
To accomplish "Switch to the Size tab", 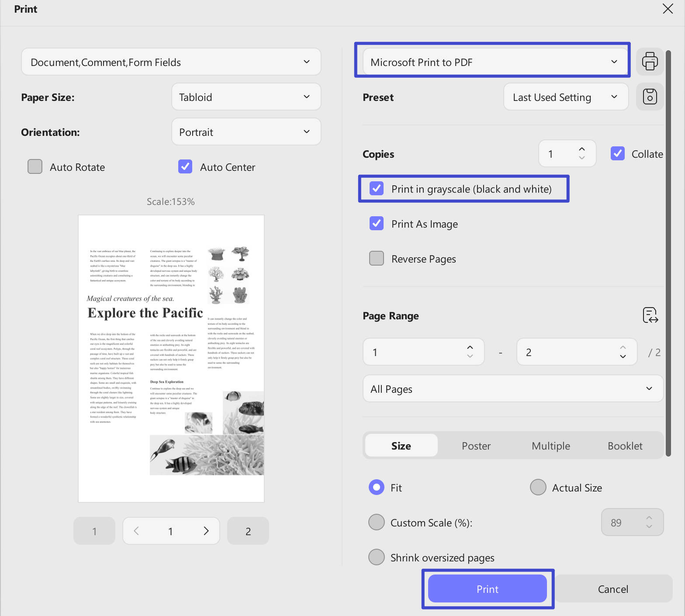I will (x=401, y=445).
